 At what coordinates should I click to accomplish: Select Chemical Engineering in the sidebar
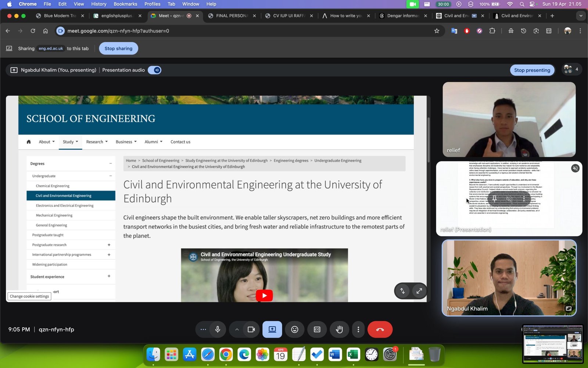click(53, 186)
